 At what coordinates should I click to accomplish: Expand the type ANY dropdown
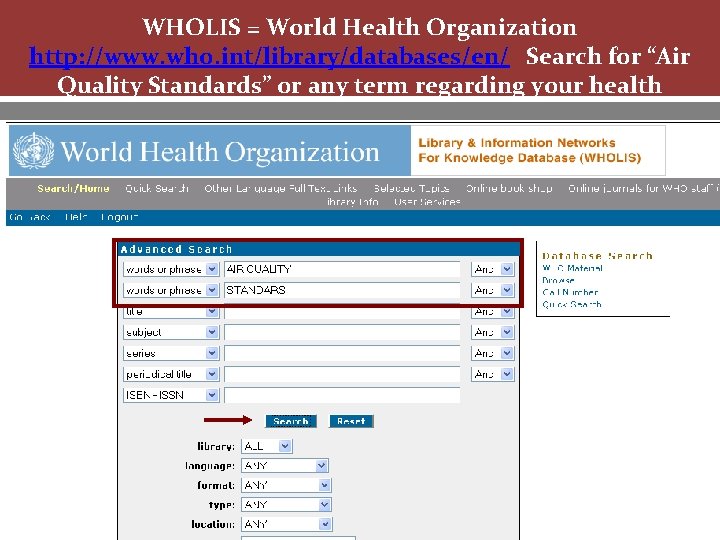tap(286, 505)
